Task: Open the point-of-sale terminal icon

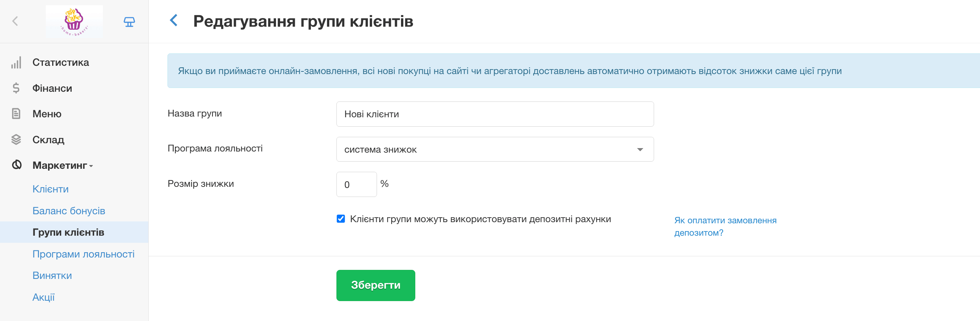Action: click(x=129, y=22)
